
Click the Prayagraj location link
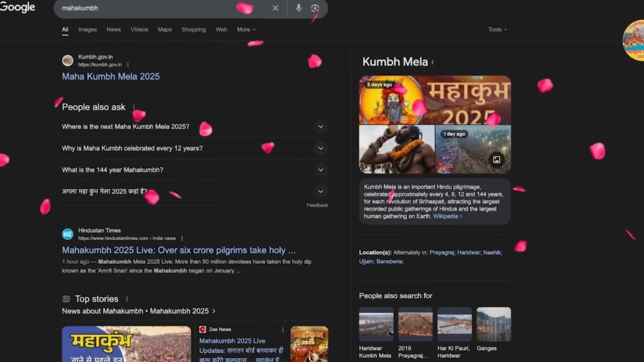[442, 253]
